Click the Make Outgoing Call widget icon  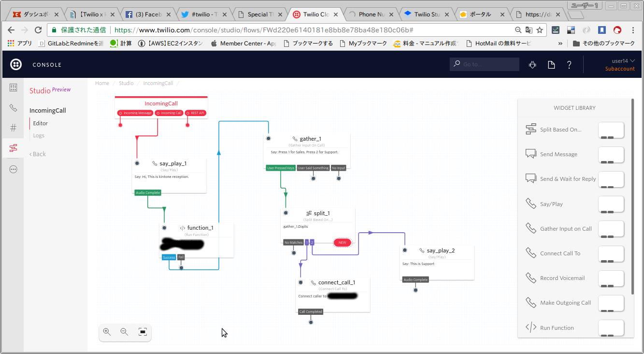point(531,302)
